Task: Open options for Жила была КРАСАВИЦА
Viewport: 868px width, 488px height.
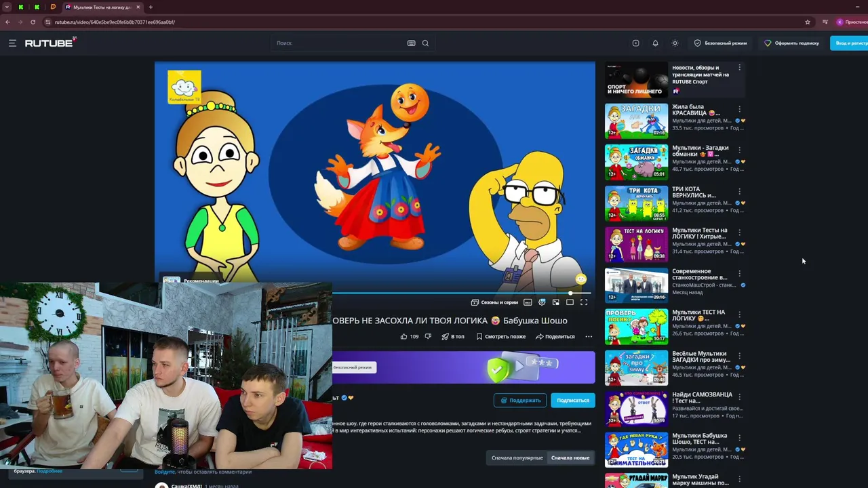Action: click(x=739, y=108)
